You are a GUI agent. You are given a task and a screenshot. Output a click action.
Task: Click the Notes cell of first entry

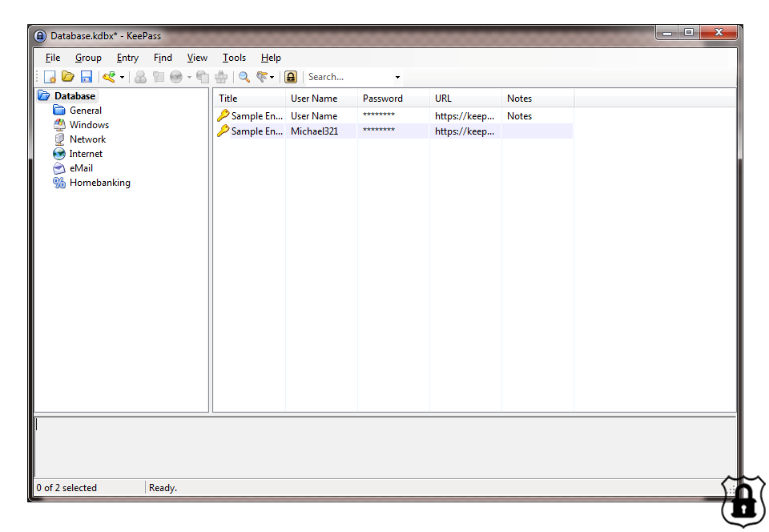click(537, 116)
